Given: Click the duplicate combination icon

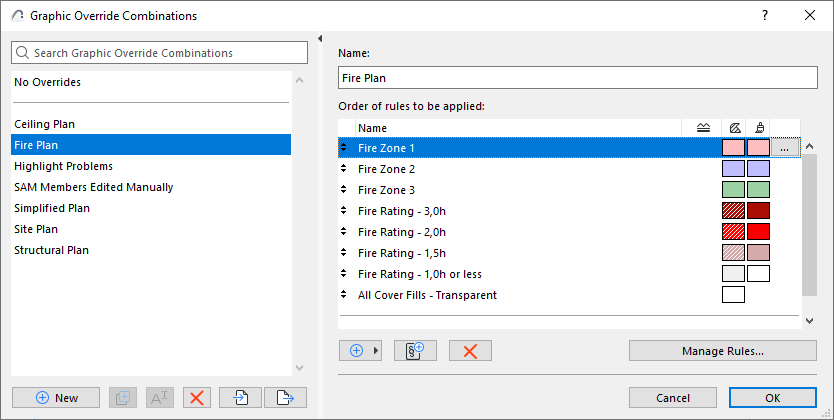Looking at the screenshot, I should (x=120, y=397).
